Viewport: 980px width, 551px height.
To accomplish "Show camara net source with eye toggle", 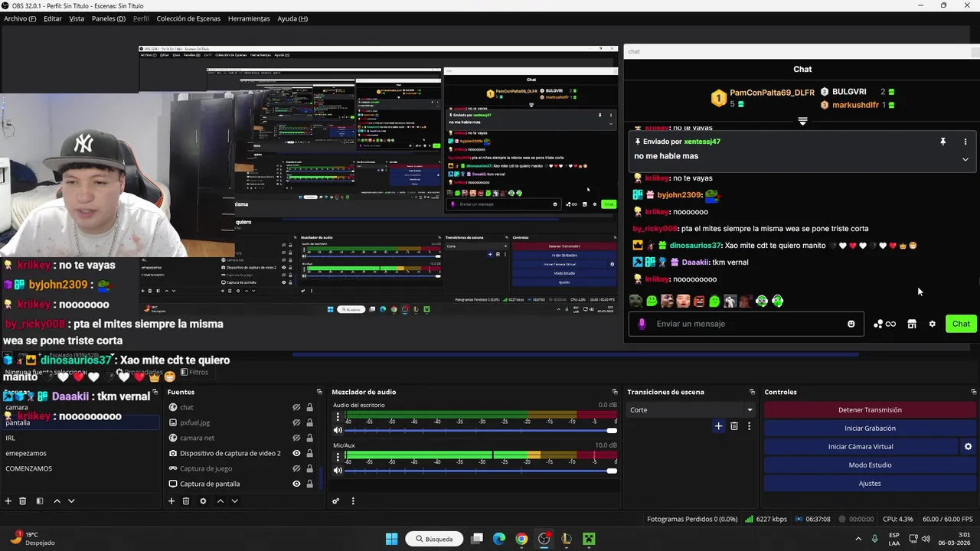I will [x=296, y=439].
